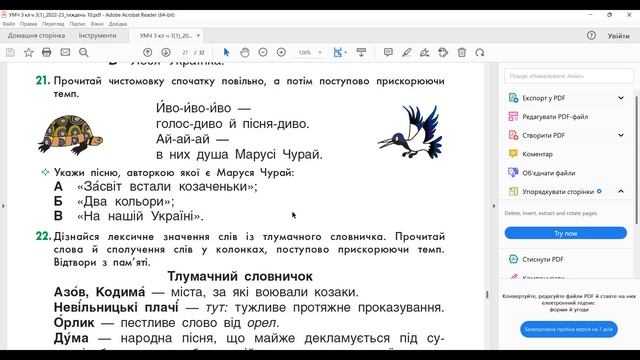The height and width of the screenshot is (360, 640).
Task: Open the Правка menu
Action: click(28, 24)
